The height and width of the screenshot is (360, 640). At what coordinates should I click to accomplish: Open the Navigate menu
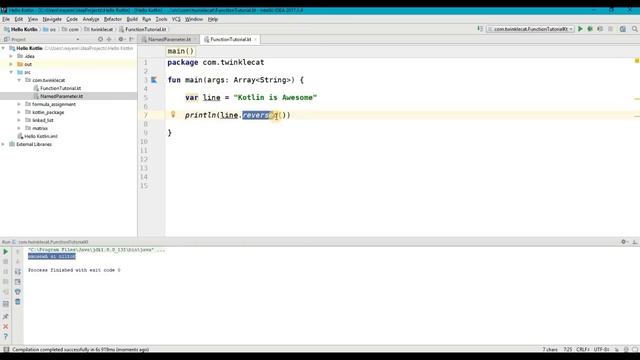(x=52, y=19)
